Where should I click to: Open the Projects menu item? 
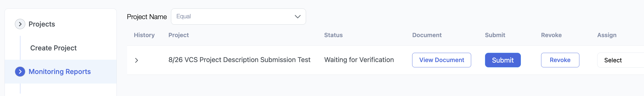point(42,24)
